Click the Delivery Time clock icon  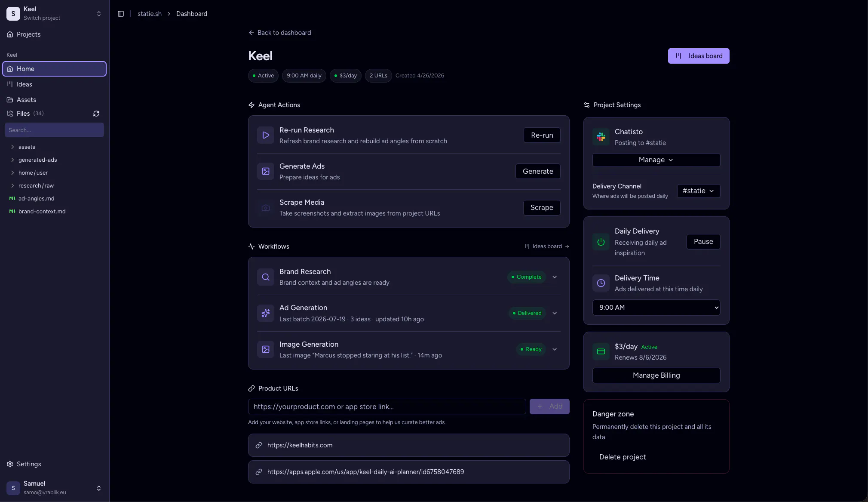pyautogui.click(x=601, y=283)
